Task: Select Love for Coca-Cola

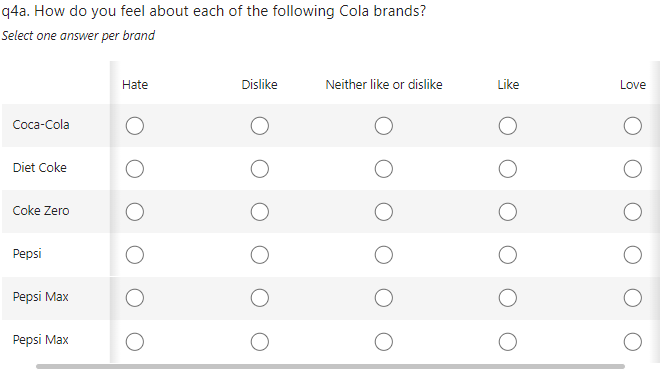Action: pos(633,126)
